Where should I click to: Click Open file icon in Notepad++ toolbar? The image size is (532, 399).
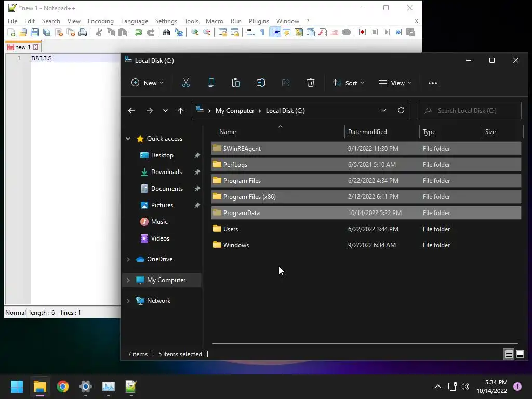tap(23, 32)
